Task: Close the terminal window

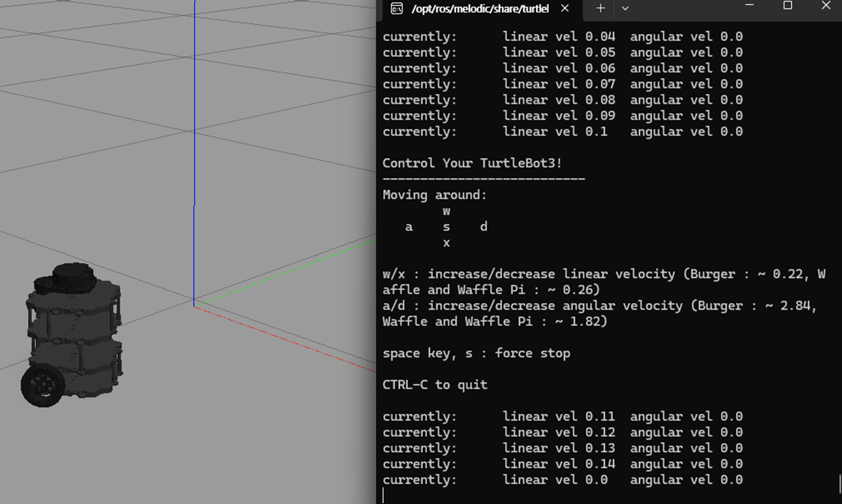Action: coord(825,5)
